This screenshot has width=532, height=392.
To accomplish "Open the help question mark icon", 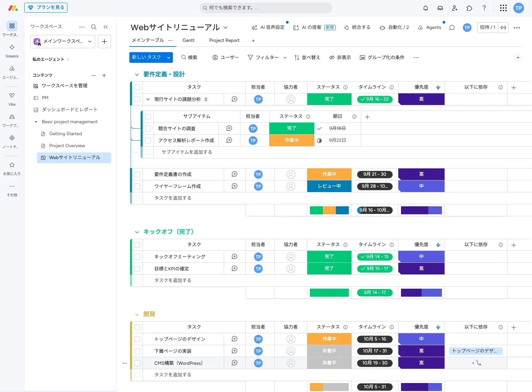I will 484,8.
